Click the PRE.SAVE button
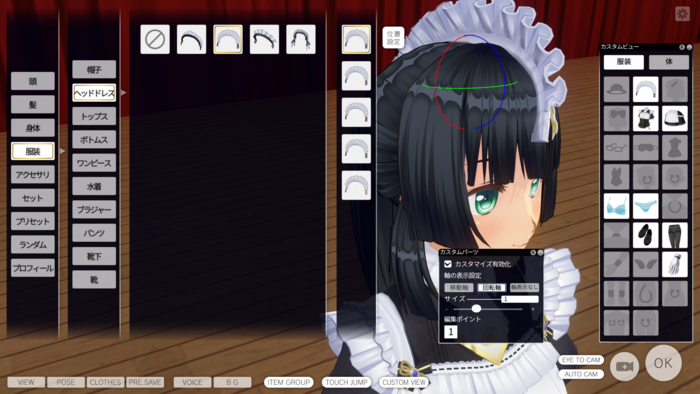Viewport: 700px width, 394px height. coord(145,382)
